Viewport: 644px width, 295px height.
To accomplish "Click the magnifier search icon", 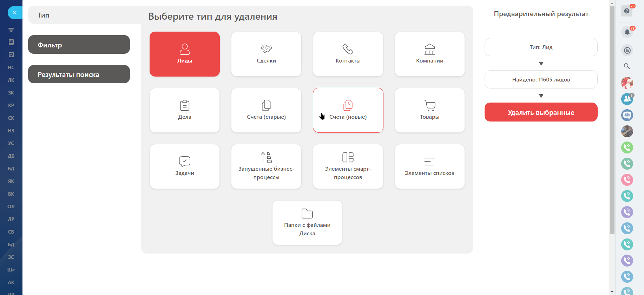I will (x=627, y=66).
